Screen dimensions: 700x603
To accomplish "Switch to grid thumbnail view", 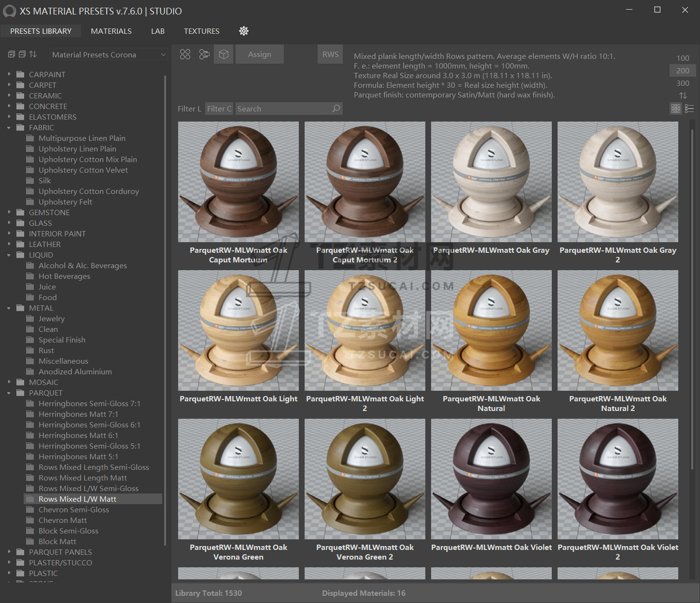I will 676,109.
